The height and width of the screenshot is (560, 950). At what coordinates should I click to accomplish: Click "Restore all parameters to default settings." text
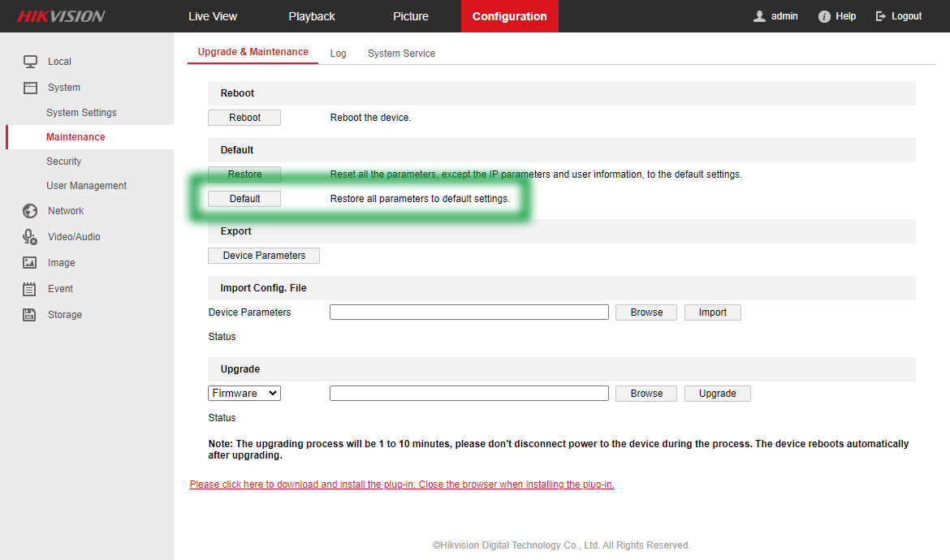tap(420, 199)
